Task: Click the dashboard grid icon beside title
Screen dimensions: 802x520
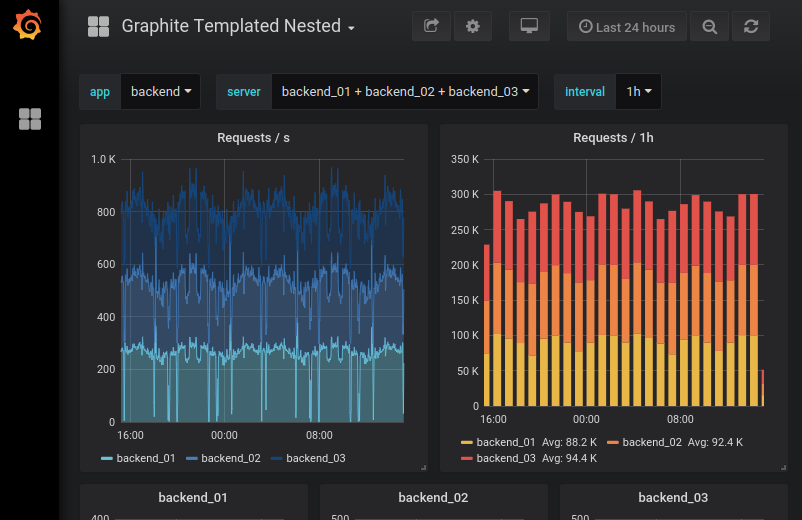Action: (98, 27)
